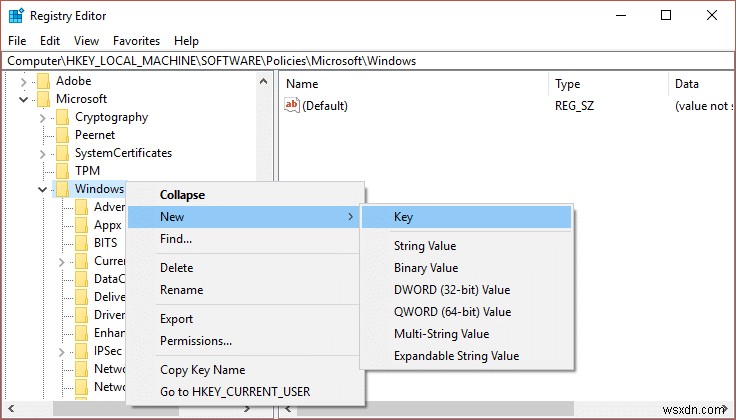Select Multi-String Value
736x420 pixels.
click(467, 334)
